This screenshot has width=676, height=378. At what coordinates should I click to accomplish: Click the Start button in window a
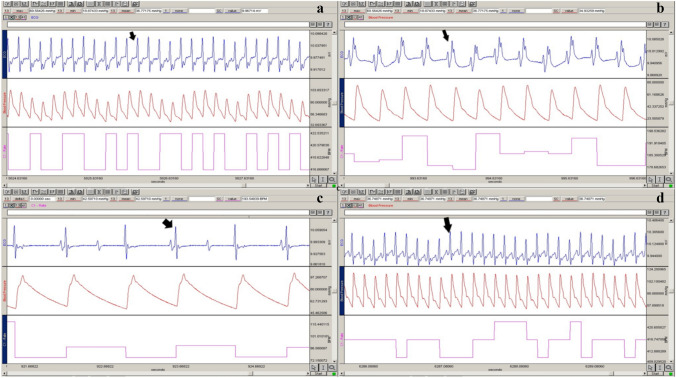click(318, 185)
